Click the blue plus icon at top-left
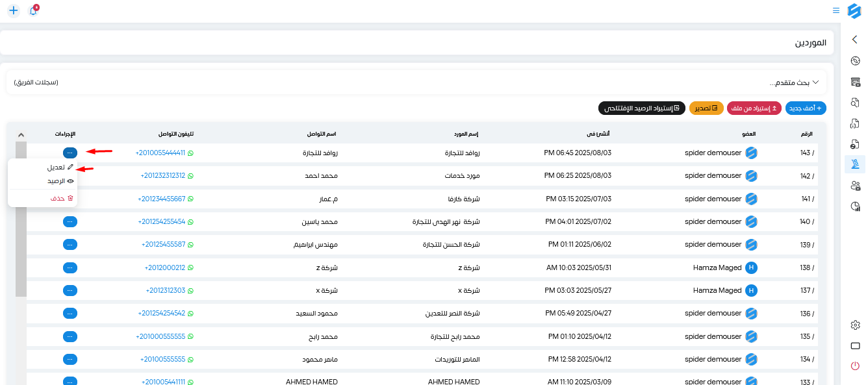The height and width of the screenshot is (385, 868). (13, 11)
